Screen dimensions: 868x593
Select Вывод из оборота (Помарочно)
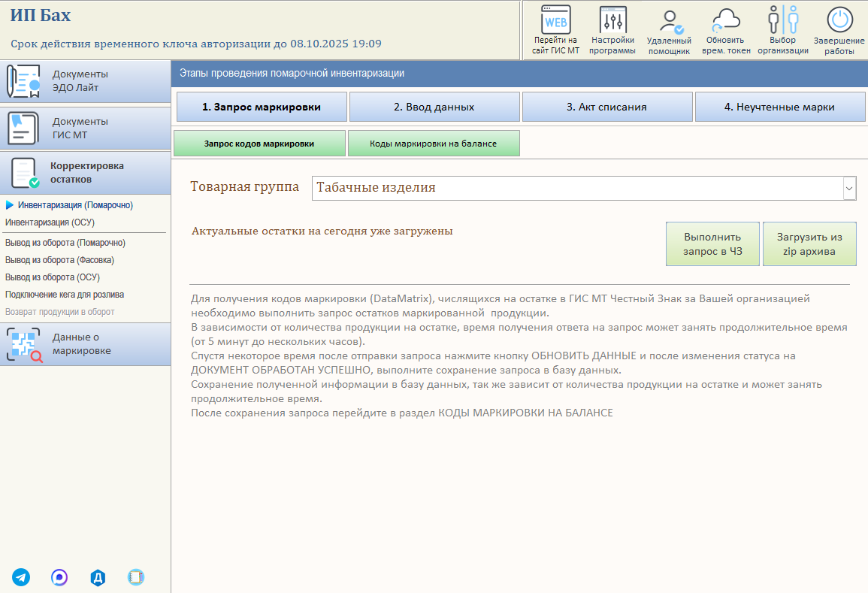point(65,243)
